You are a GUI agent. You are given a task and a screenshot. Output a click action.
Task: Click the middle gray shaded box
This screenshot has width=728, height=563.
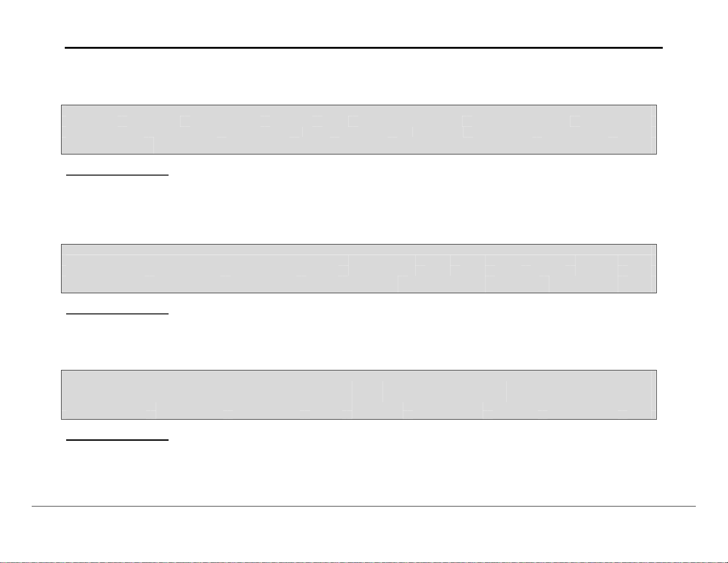[x=358, y=268]
